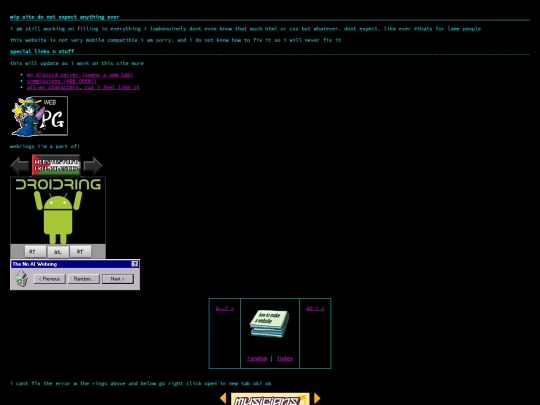This screenshot has width=540, height=405.
Task: Go to next site with gray right arrow
Action: [x=93, y=165]
